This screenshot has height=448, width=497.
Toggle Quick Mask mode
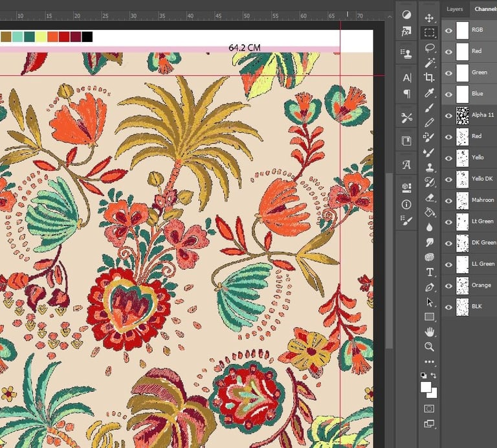429,409
